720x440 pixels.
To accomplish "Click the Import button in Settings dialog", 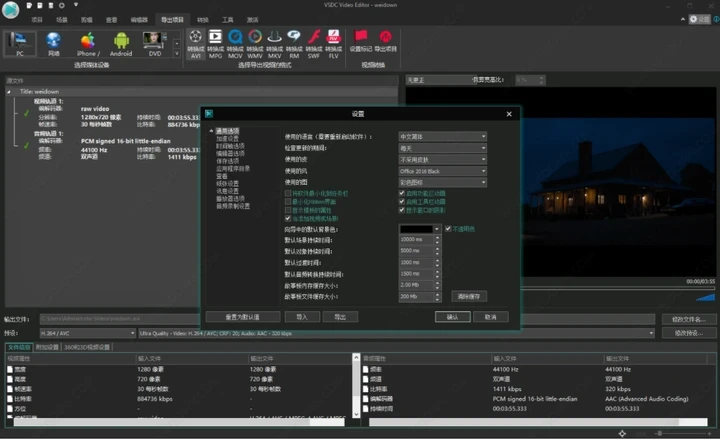I will pyautogui.click(x=302, y=317).
